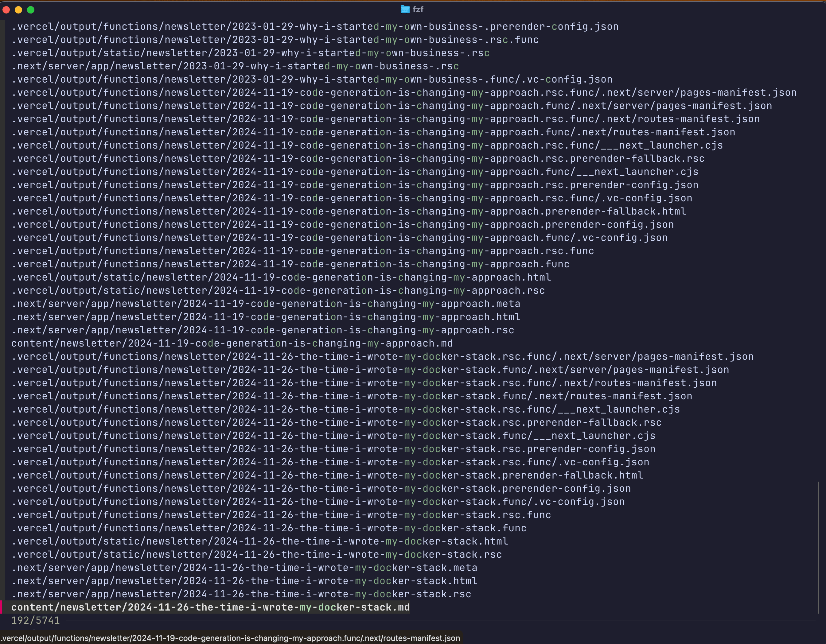Screen dimensions: 826x644
Task: Select .next/server/app 2023-01-29 own-business-.rsc row
Action: pos(235,66)
